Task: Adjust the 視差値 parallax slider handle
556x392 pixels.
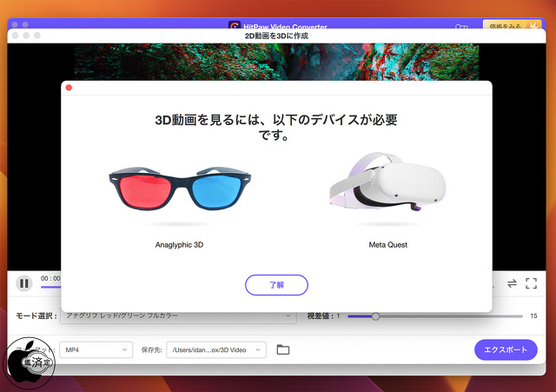Action: coord(375,316)
